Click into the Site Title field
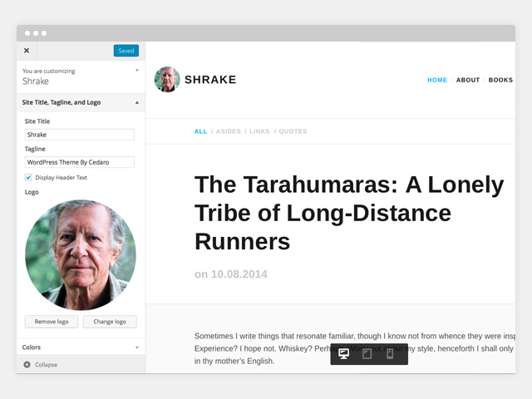Image resolution: width=532 pixels, height=399 pixels. click(80, 135)
